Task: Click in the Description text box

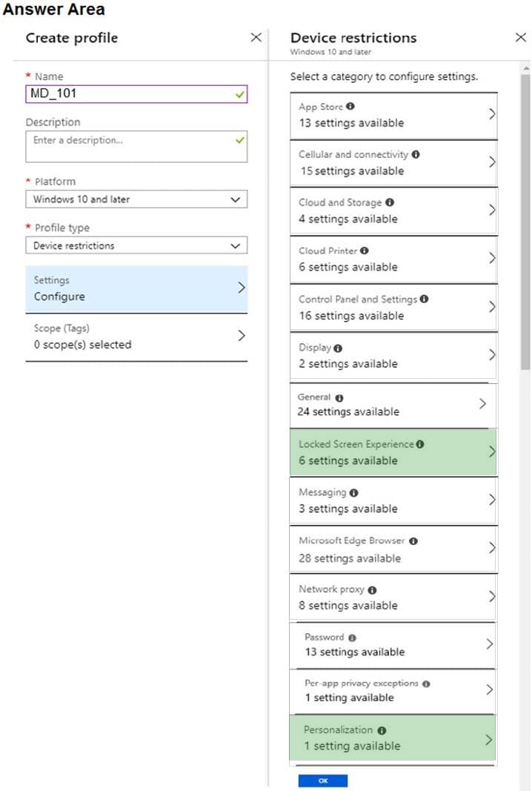Action: coord(136,146)
